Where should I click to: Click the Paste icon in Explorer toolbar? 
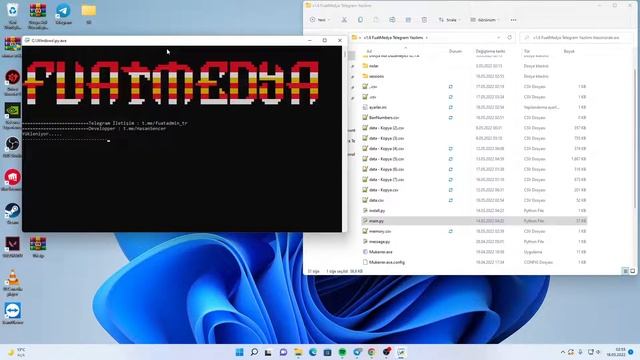tap(376, 20)
